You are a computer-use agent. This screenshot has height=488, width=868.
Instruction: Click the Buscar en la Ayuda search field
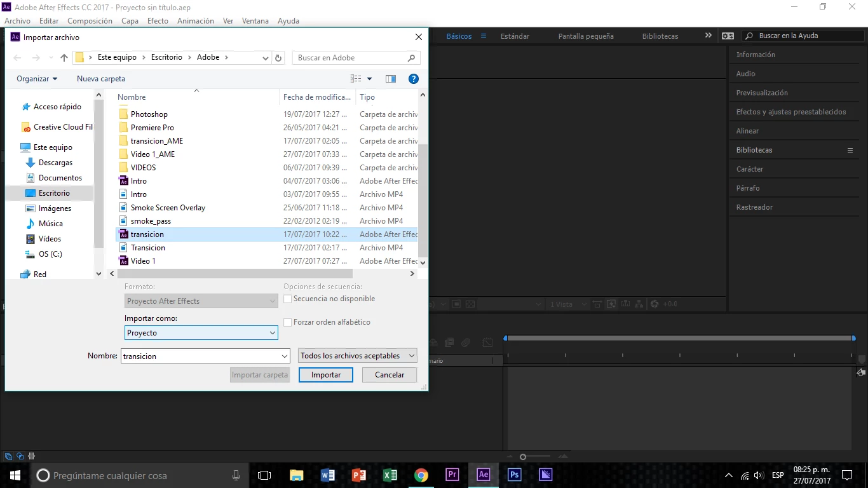point(803,36)
